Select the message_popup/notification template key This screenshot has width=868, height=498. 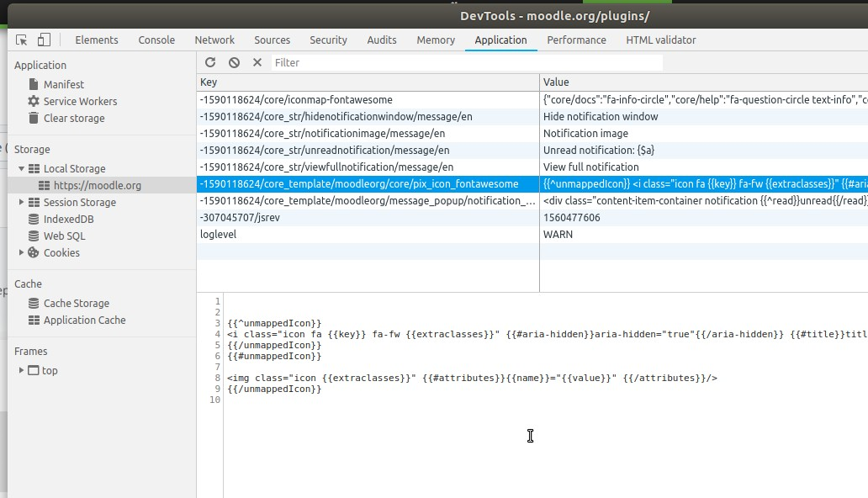(x=368, y=200)
